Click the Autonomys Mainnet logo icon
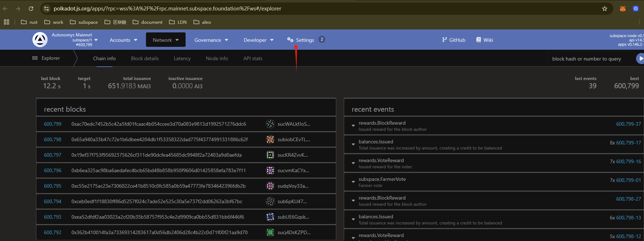This screenshot has height=241, width=644. (x=40, y=40)
